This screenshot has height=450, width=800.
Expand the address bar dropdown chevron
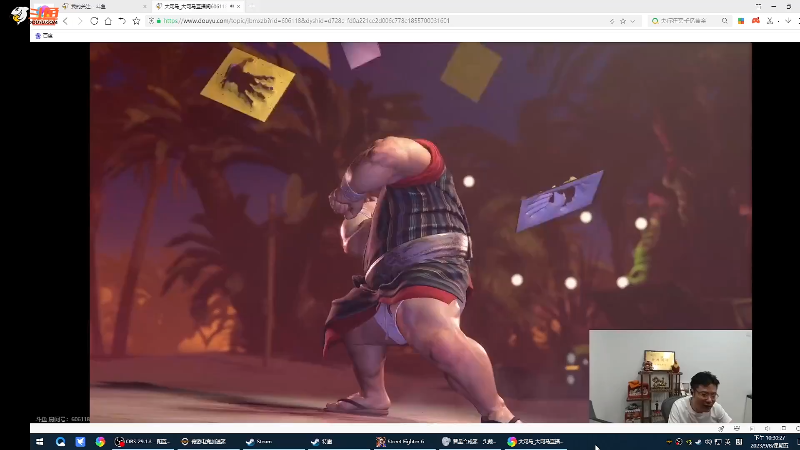coord(633,21)
